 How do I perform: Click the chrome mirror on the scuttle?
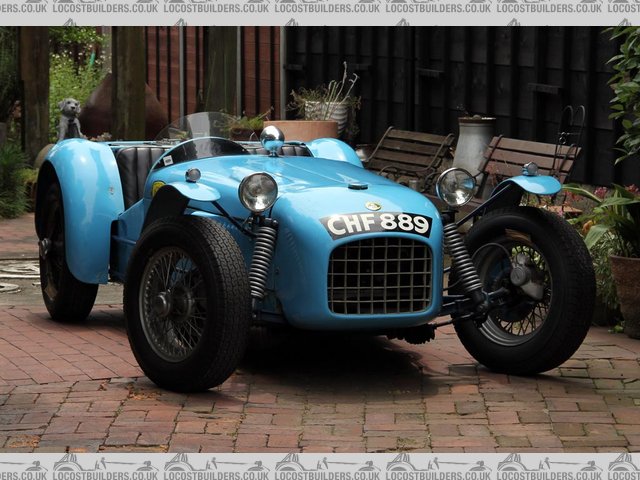271,135
